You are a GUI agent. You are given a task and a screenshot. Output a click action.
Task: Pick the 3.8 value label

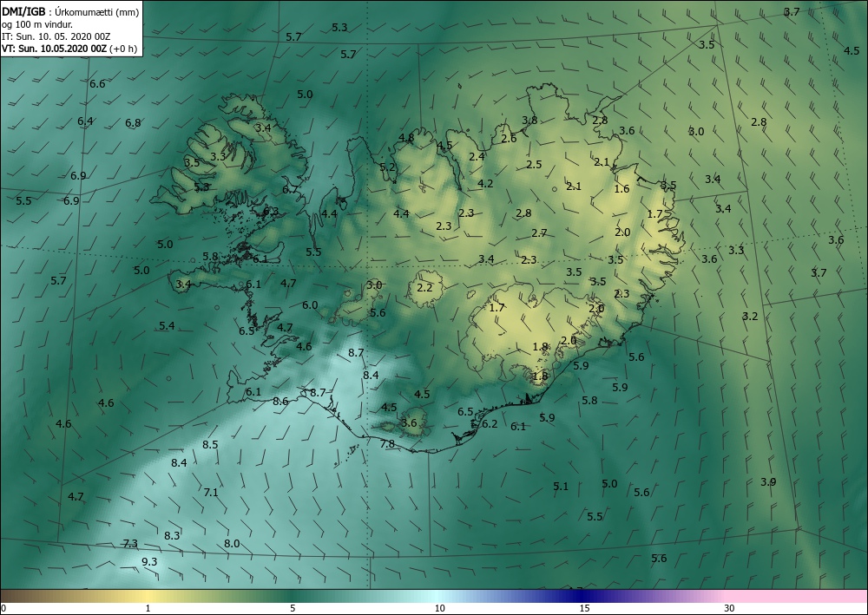click(529, 121)
